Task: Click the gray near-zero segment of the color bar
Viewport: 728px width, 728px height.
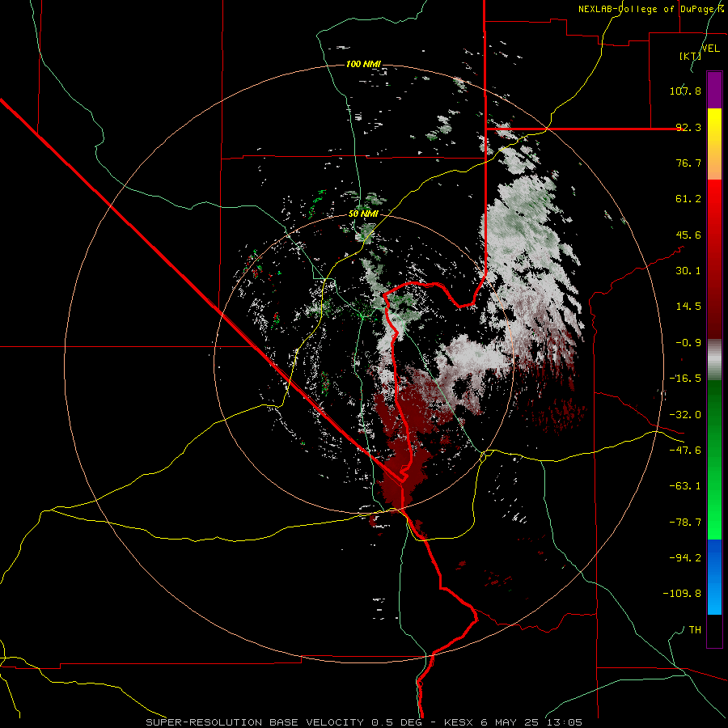Action: [714, 360]
